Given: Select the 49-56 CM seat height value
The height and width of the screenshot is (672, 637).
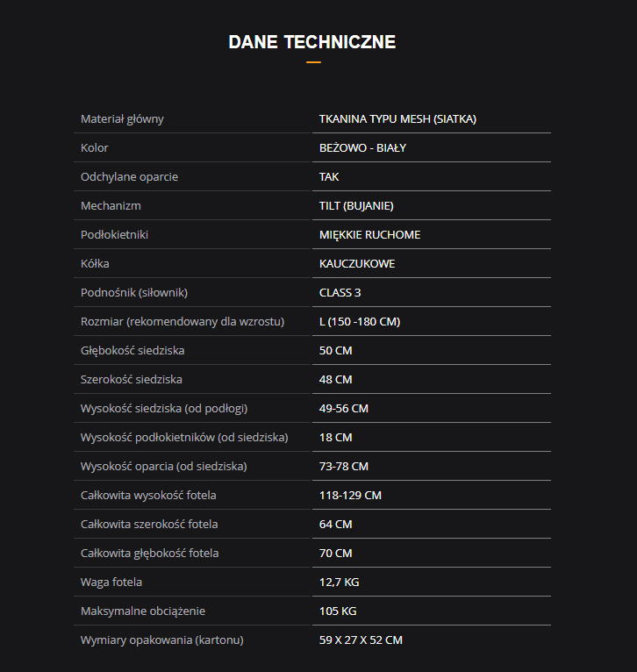Looking at the screenshot, I should (x=344, y=409).
